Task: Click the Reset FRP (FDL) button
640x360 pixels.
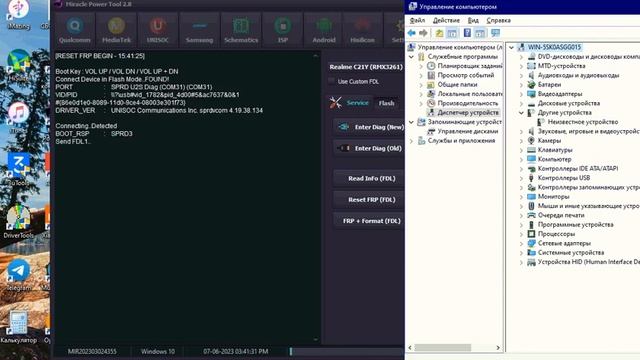Action: point(369,200)
